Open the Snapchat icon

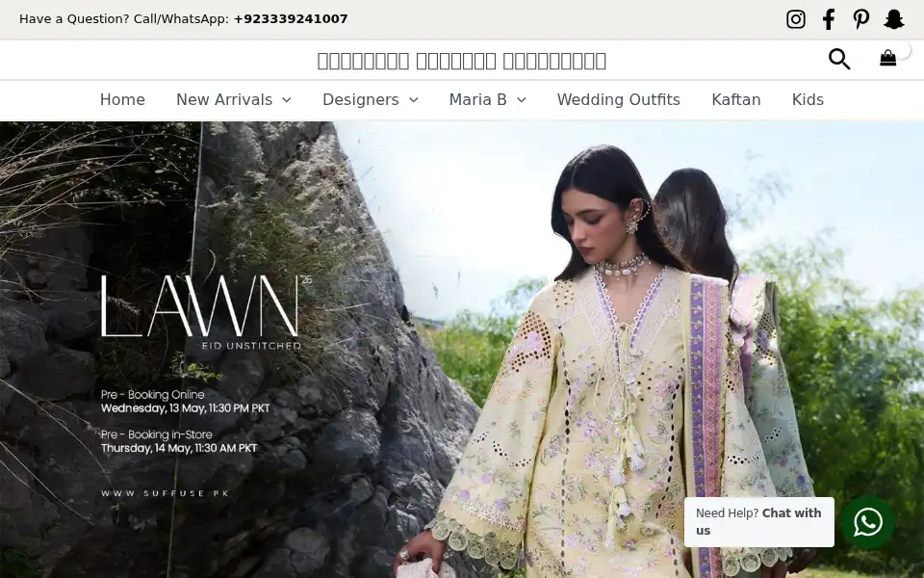point(894,19)
